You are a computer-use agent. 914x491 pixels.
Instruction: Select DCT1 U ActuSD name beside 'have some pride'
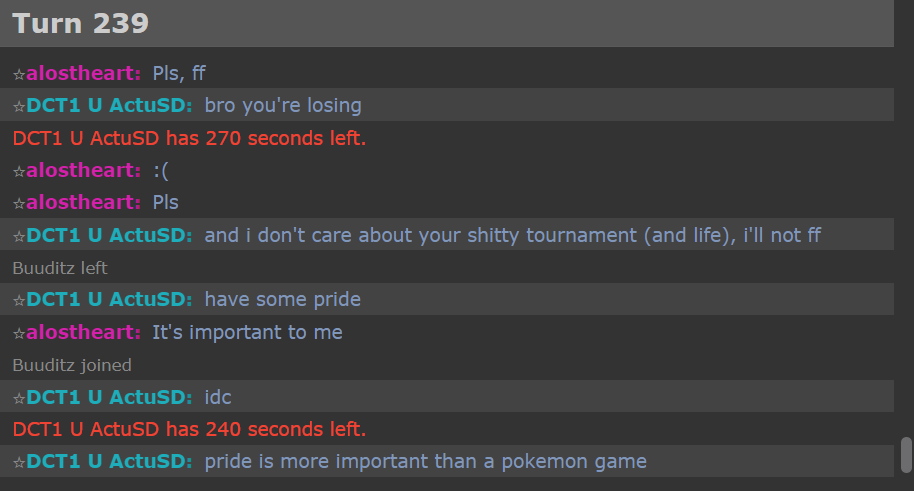(109, 300)
